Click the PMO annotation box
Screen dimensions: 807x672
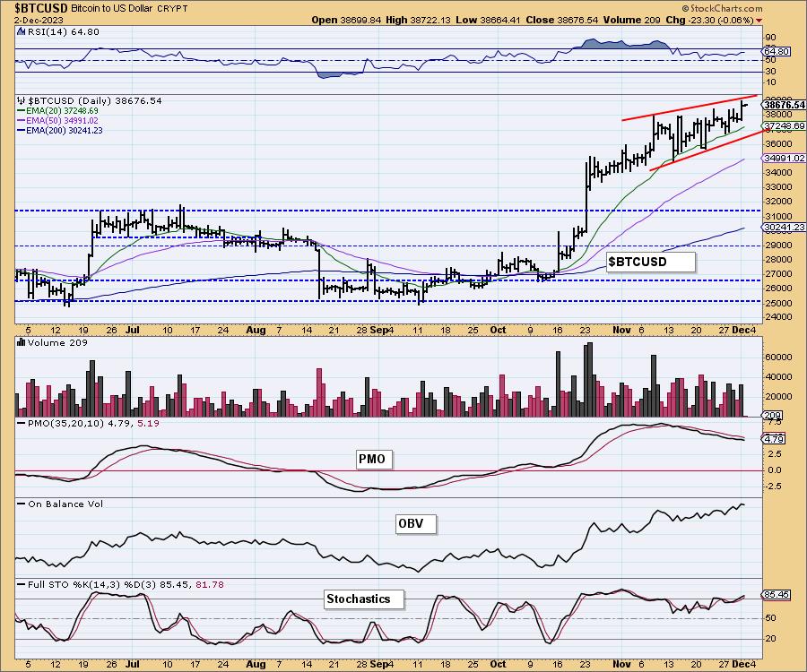point(374,459)
